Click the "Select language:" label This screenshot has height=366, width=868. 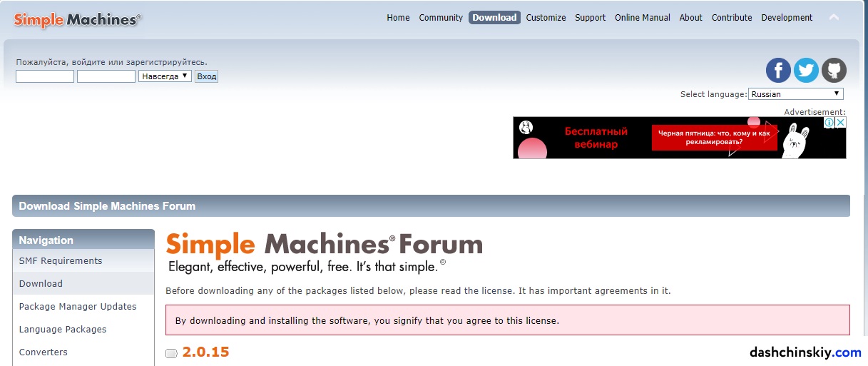click(x=713, y=94)
